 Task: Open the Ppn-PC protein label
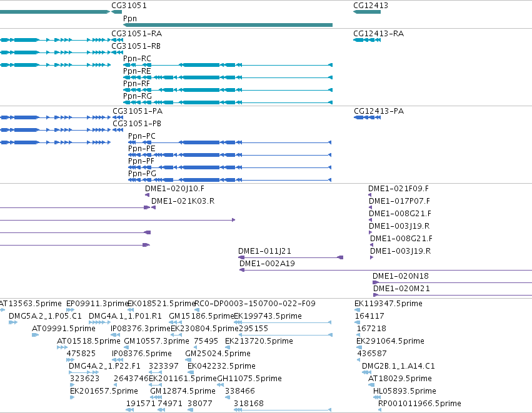pos(142,136)
